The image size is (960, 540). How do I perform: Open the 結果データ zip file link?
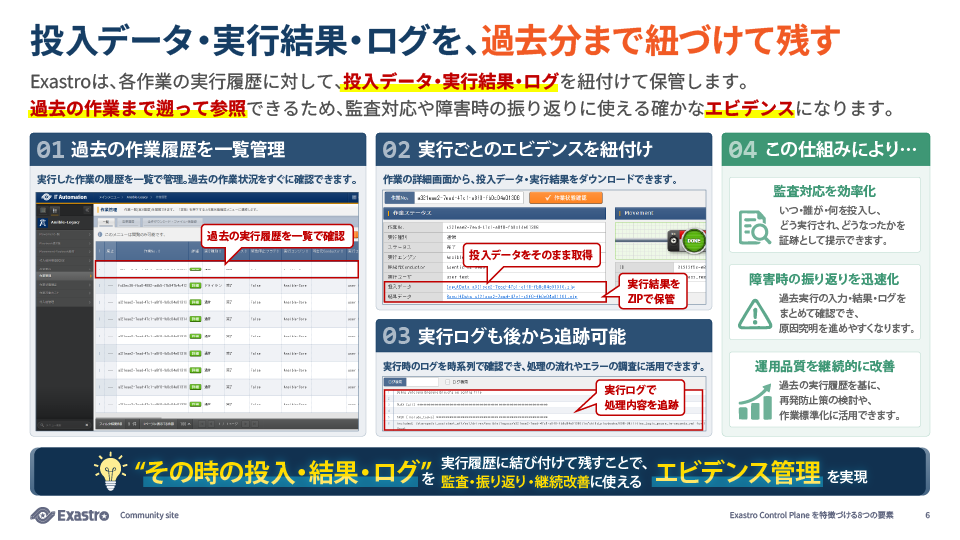512,296
